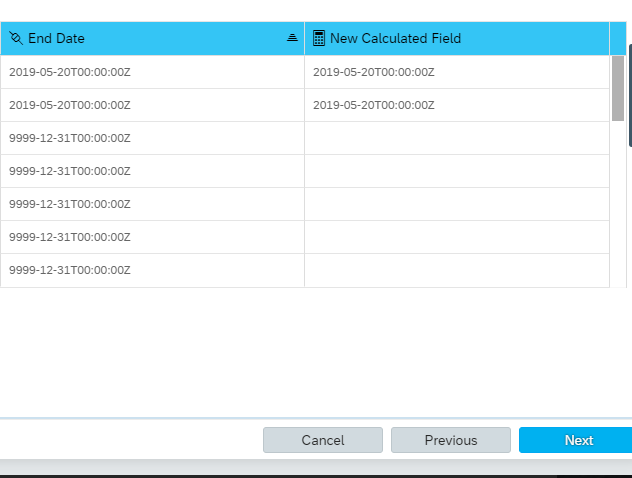Select the End Date column header
This screenshot has height=478, width=632.
click(x=152, y=38)
